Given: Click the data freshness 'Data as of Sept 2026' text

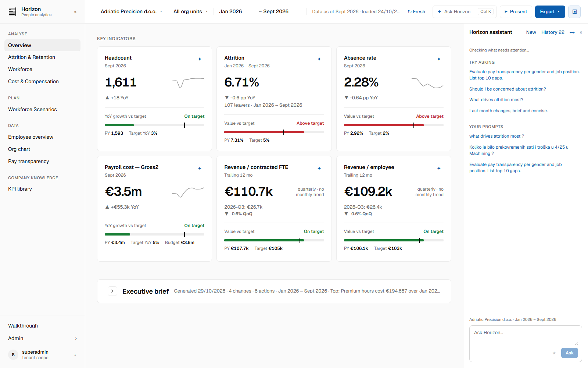Looking at the screenshot, I should click(x=356, y=12).
